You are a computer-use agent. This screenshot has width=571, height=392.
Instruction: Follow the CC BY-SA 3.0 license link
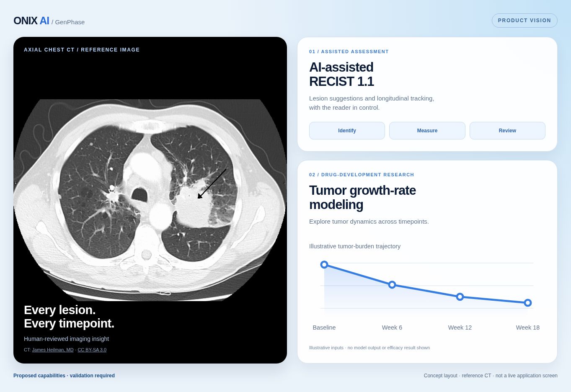click(x=92, y=350)
